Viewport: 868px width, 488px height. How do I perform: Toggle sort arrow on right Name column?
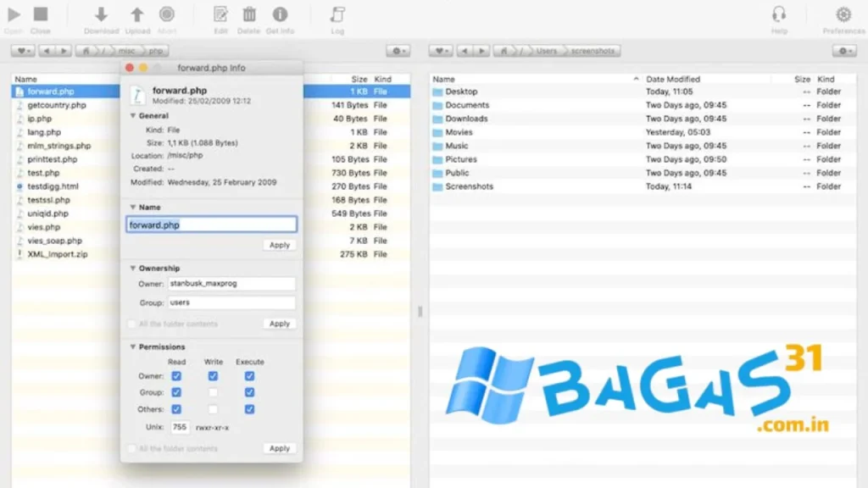tap(636, 79)
